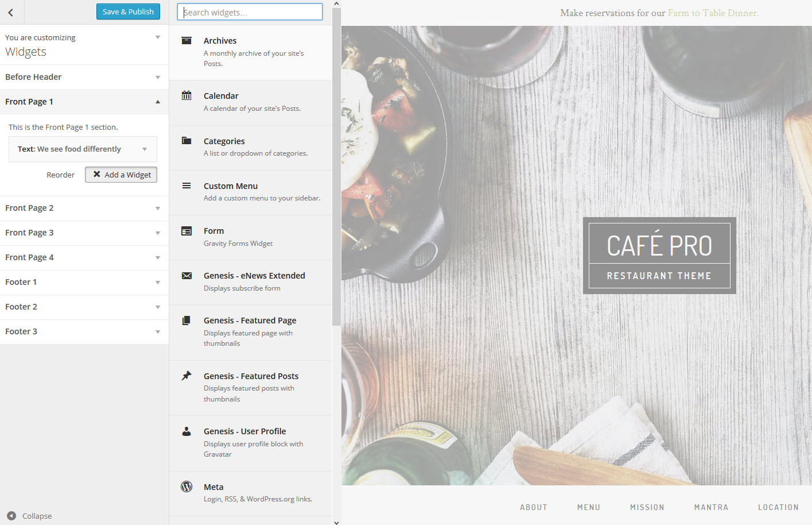Click the Featured Page widget icon

(x=187, y=321)
